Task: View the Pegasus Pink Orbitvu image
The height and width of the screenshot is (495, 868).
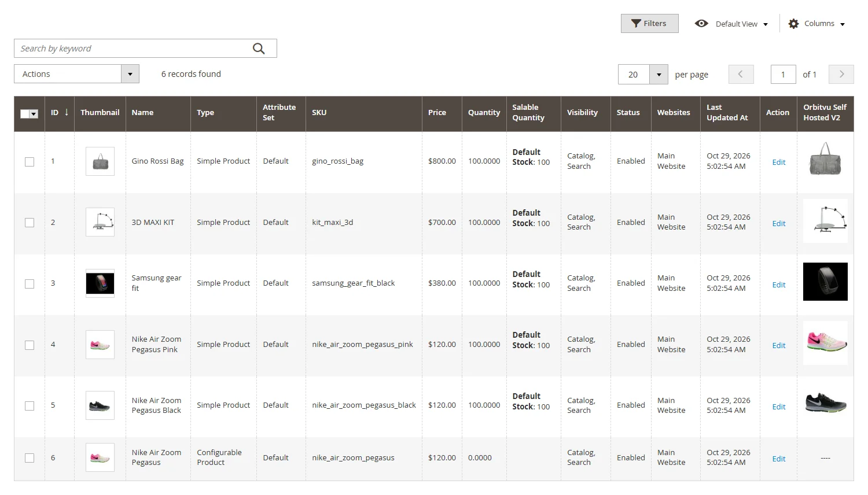Action: [825, 343]
